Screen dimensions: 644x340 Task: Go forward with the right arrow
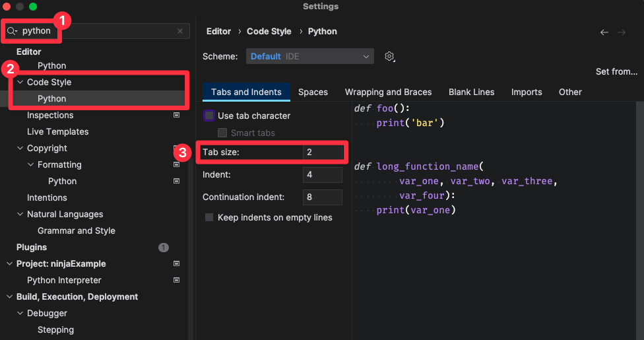[622, 32]
